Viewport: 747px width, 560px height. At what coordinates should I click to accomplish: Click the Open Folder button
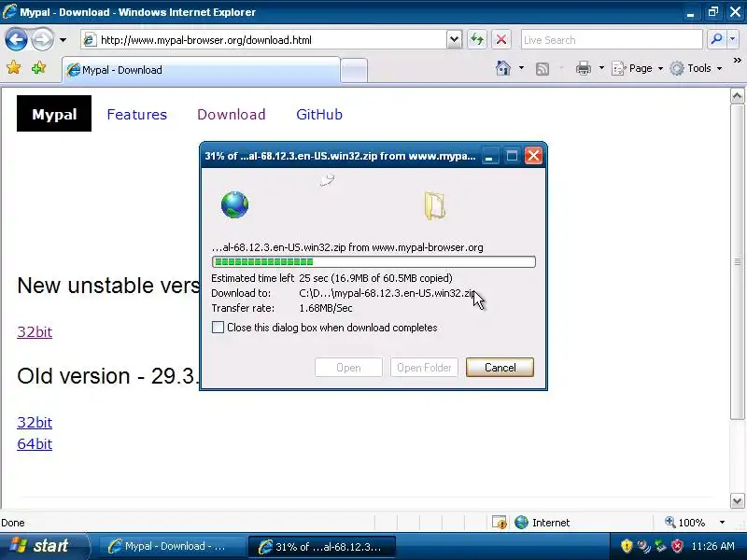click(424, 368)
